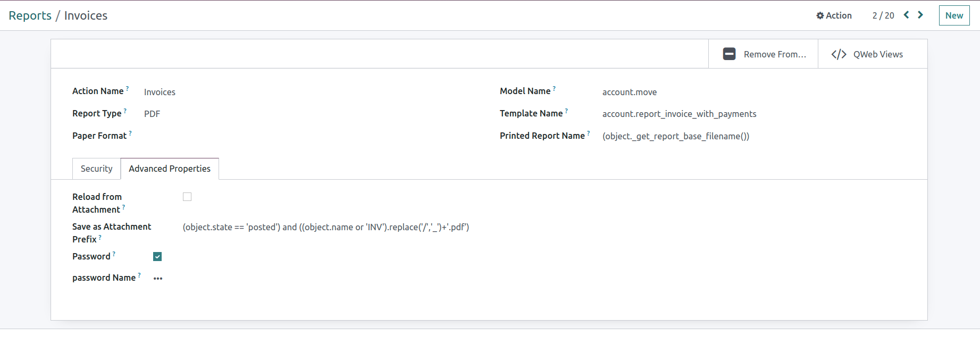This screenshot has height=344, width=980.
Task: Switch to the Security tab
Action: (96, 169)
